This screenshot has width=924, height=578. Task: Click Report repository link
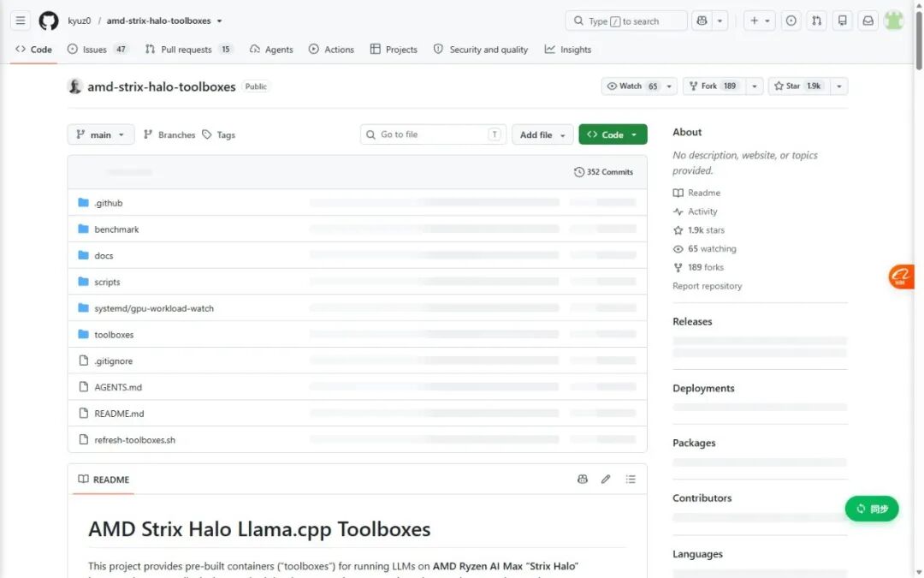point(708,286)
